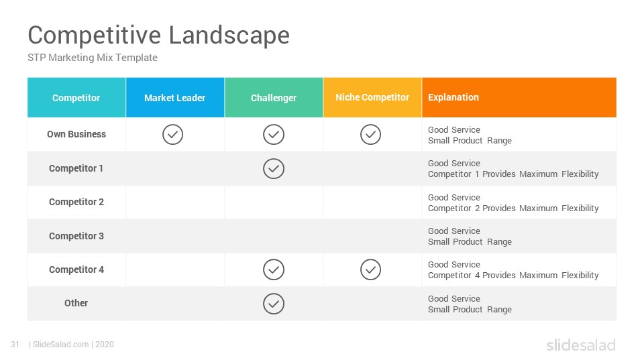
Task: Select Competitor 4 Challenger checkmark icon
Action: (x=274, y=269)
